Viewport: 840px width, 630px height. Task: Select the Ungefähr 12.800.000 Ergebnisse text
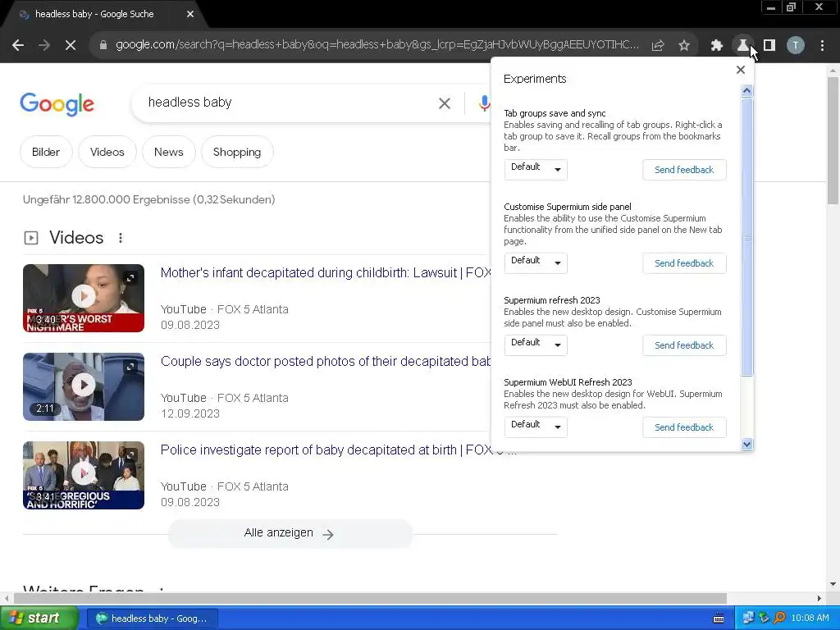tap(149, 200)
